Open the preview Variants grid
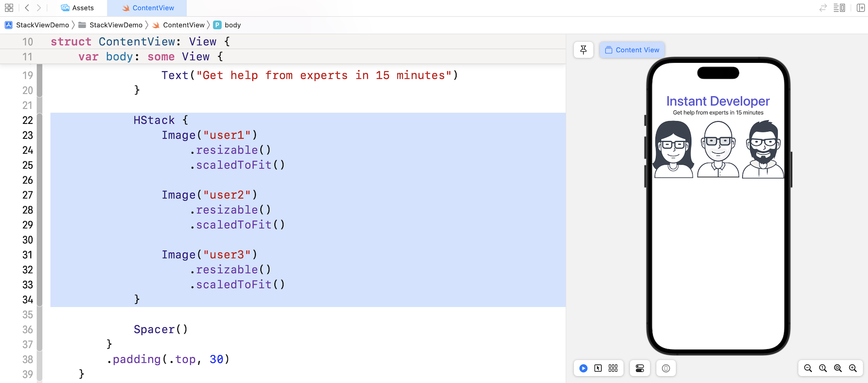 (613, 368)
